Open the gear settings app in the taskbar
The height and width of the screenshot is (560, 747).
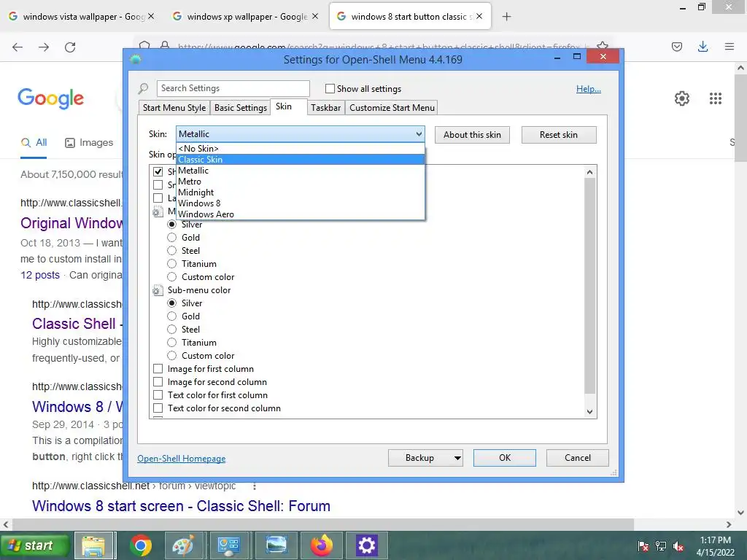coord(366,545)
